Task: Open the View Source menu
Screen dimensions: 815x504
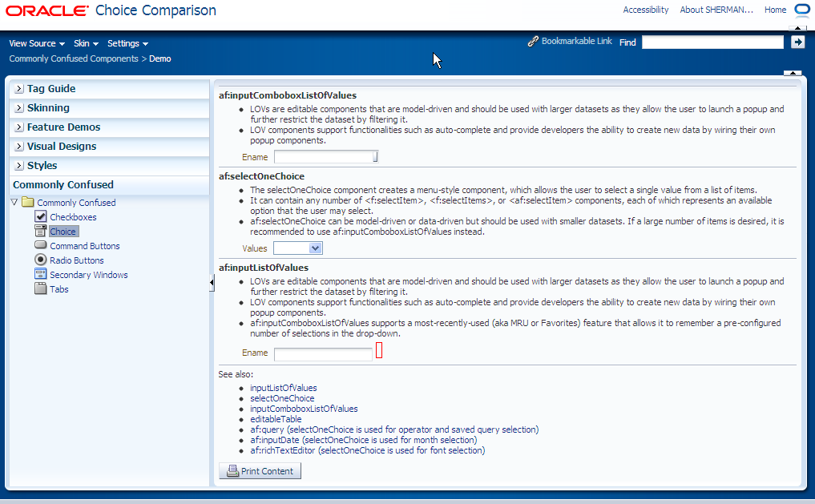Action: tap(37, 43)
